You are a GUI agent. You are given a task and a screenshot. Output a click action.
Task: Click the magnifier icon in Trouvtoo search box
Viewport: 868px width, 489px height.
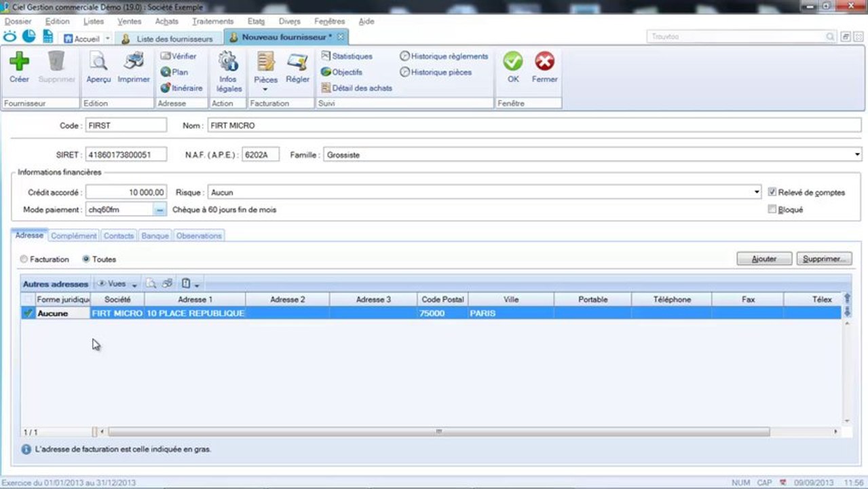[830, 37]
